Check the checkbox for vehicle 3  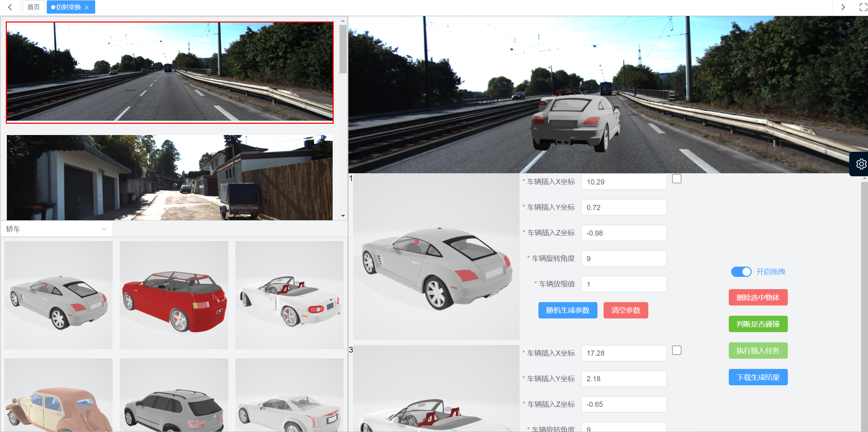pyautogui.click(x=677, y=350)
